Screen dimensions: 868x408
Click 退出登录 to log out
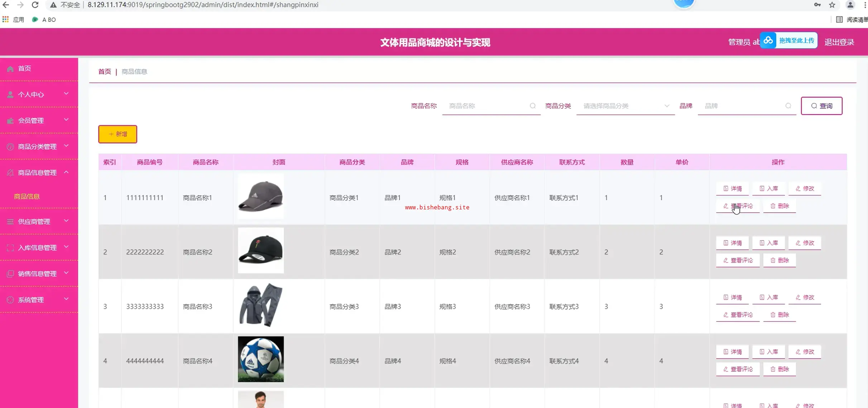coord(839,42)
